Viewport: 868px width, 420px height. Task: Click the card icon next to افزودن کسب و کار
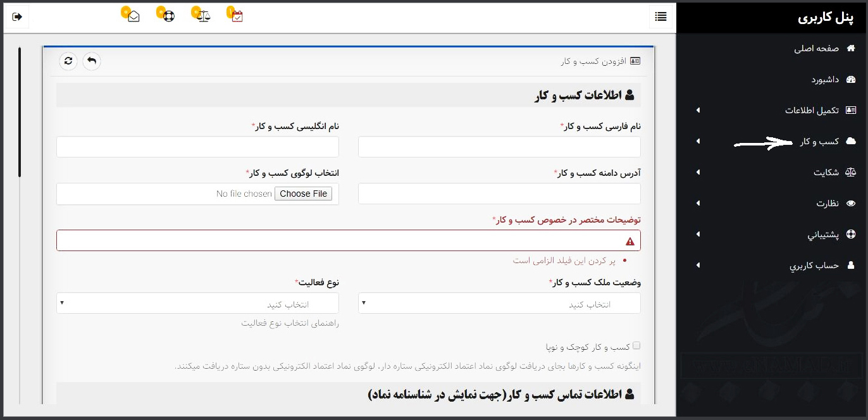[x=635, y=61]
